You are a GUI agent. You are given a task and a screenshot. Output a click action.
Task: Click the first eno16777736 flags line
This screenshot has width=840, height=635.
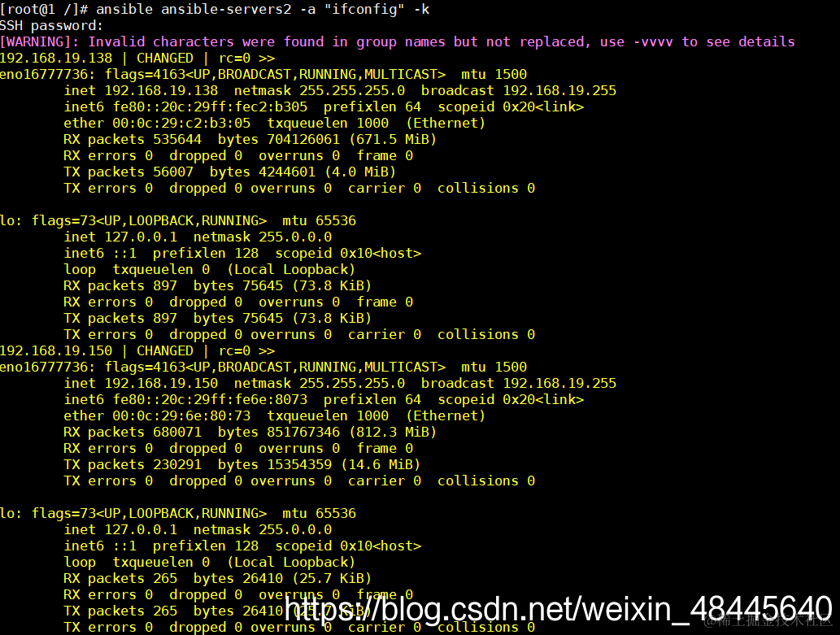[263, 74]
